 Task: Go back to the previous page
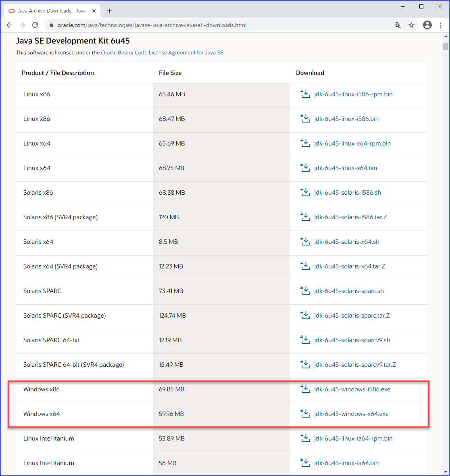[9, 25]
